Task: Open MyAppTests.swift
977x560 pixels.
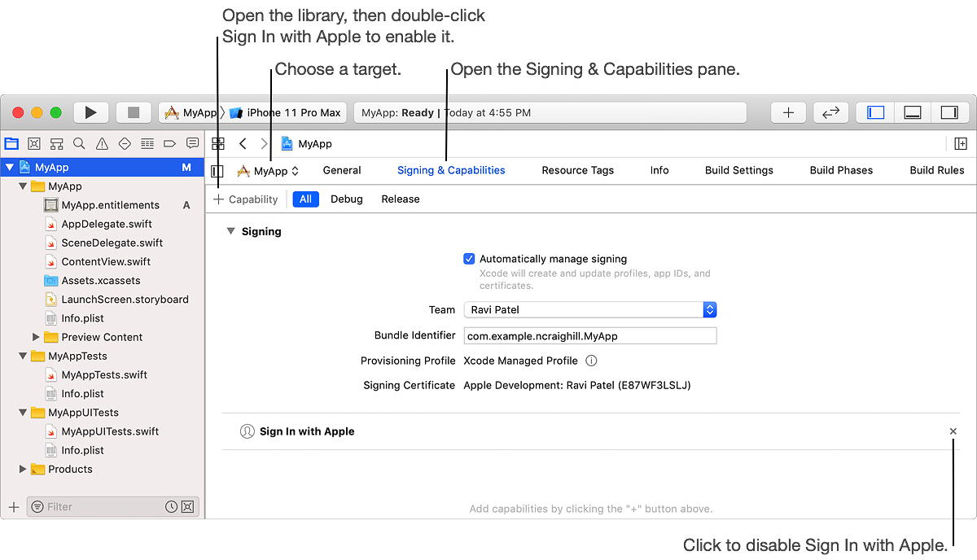Action: coord(103,374)
